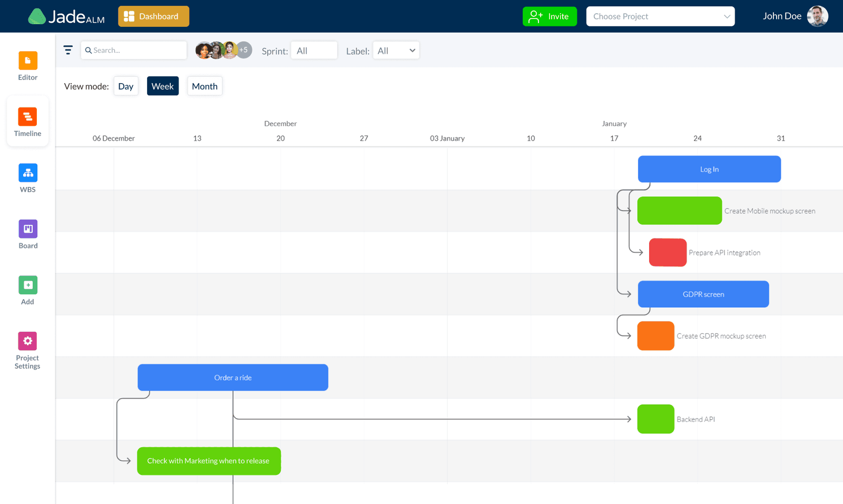This screenshot has height=504, width=843.
Task: Select the red Prepare API integration block
Action: [x=668, y=252]
